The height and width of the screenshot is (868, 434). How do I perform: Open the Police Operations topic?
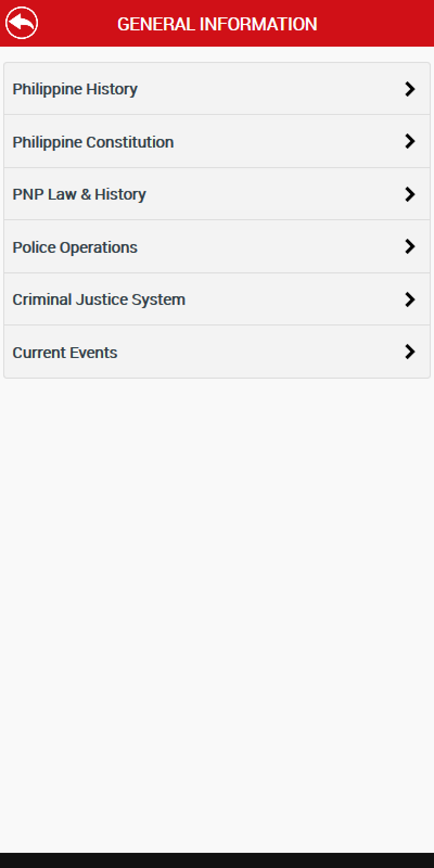point(170,247)
